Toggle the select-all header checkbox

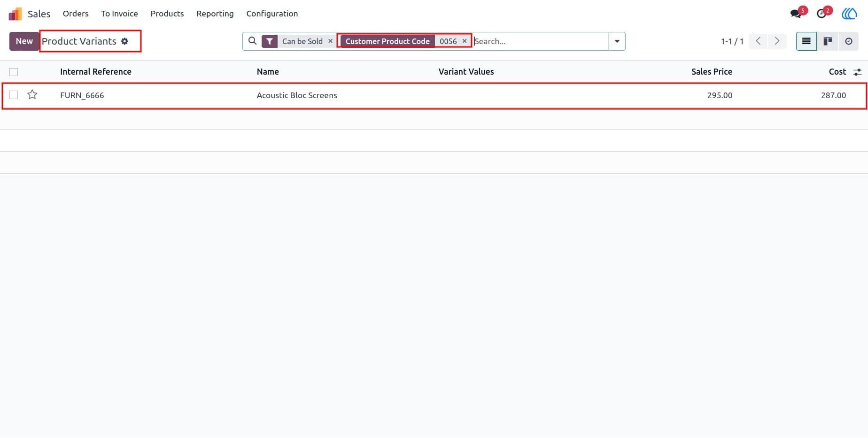pyautogui.click(x=14, y=72)
